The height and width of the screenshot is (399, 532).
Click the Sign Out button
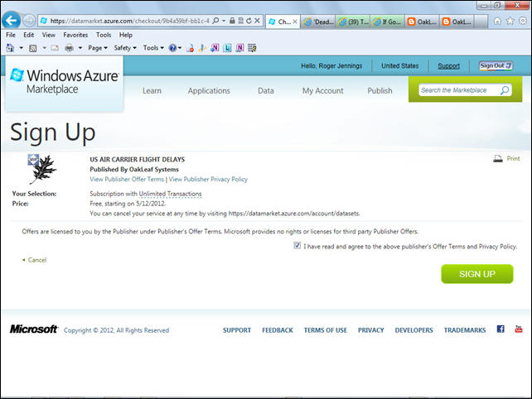[x=496, y=65]
